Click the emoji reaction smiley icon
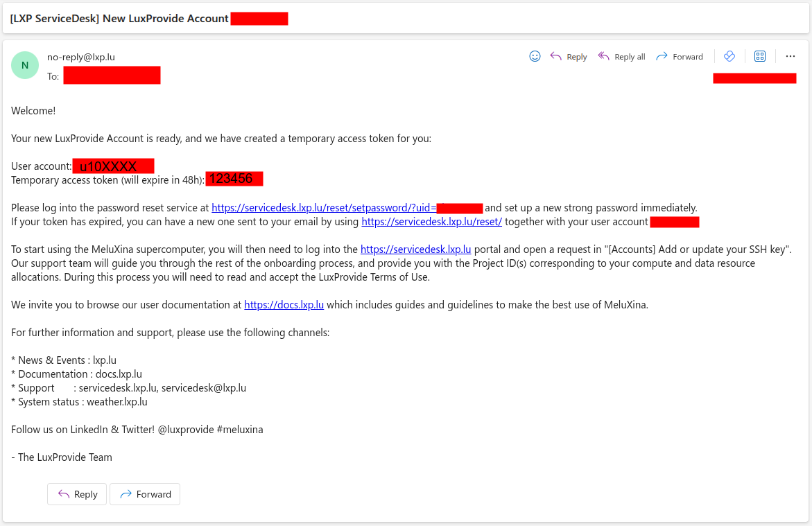The image size is (812, 526). (535, 56)
